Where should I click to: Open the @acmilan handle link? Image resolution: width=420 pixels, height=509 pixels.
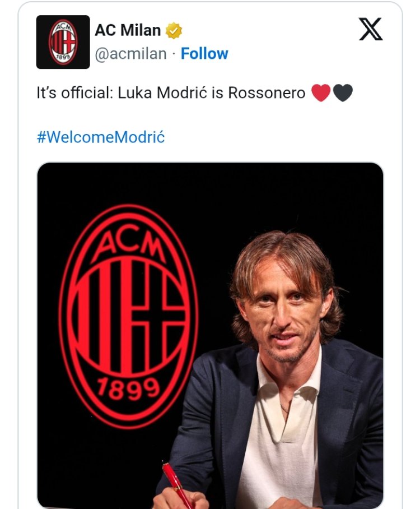pyautogui.click(x=130, y=54)
